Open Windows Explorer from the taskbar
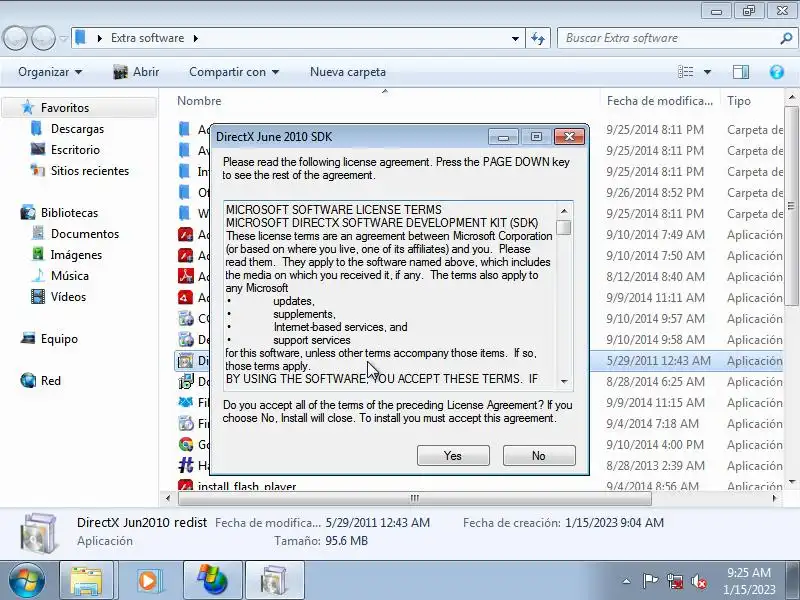The width and height of the screenshot is (800, 600). [x=86, y=581]
